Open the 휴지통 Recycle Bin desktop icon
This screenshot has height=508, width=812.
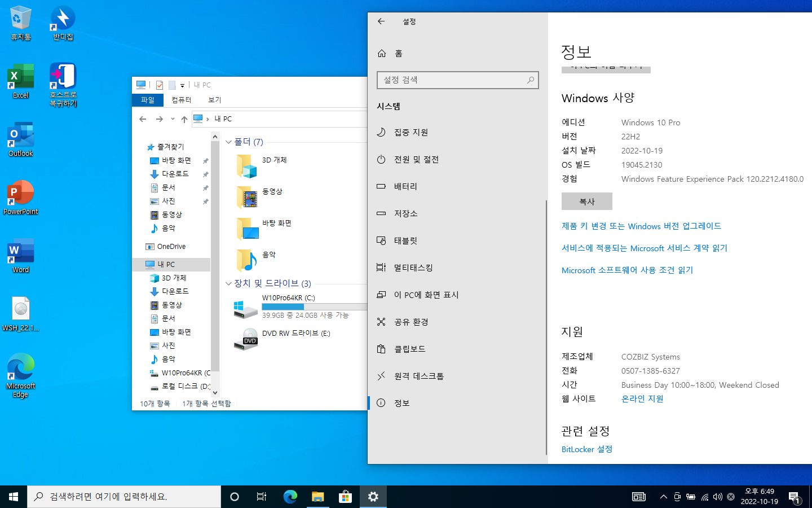click(x=21, y=23)
